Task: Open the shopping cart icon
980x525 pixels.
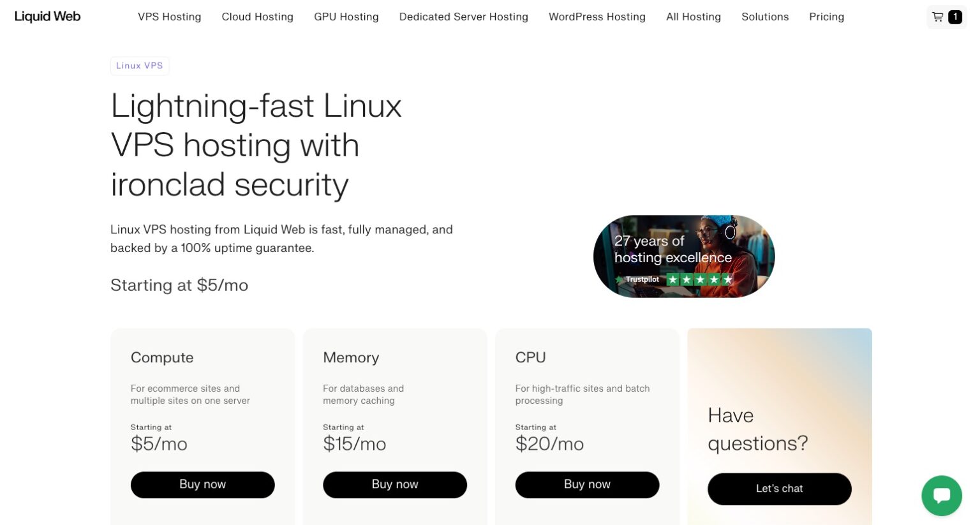Action: 937,17
